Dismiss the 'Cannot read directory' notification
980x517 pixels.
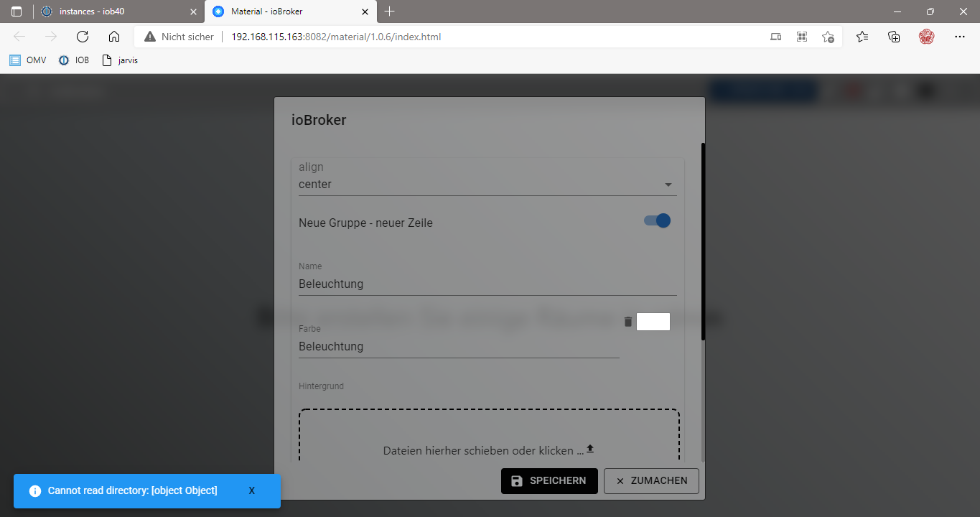click(x=252, y=491)
